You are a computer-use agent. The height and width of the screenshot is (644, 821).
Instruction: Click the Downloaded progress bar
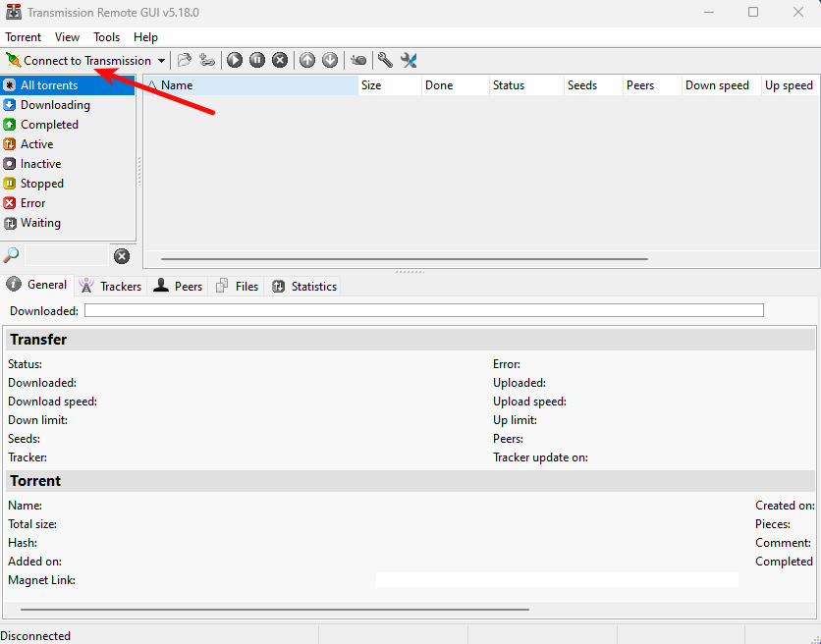click(x=424, y=310)
